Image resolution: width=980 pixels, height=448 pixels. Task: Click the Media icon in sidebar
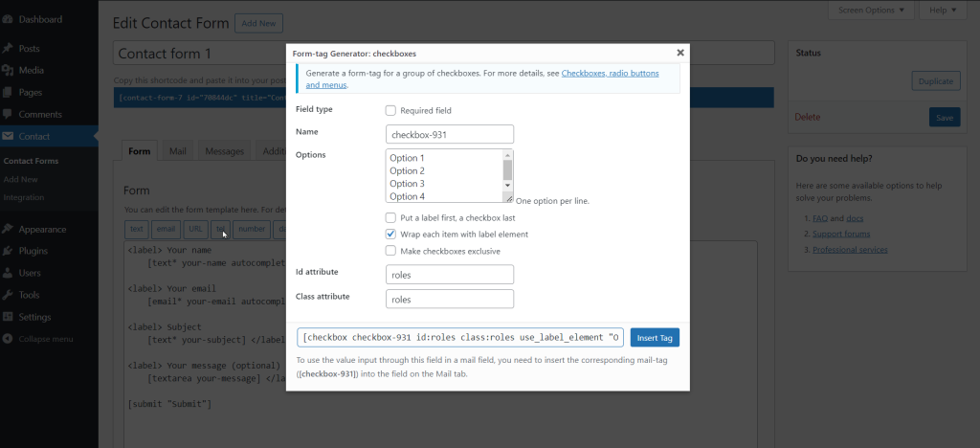coord(8,70)
